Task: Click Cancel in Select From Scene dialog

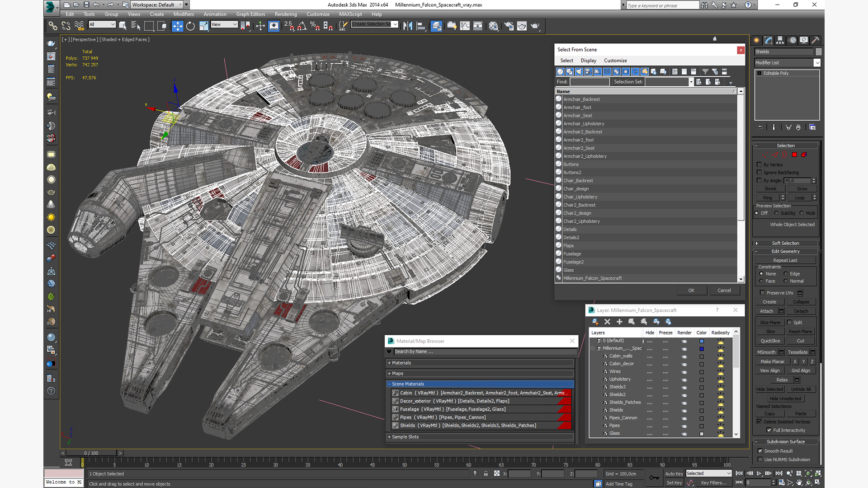Action: [x=724, y=291]
